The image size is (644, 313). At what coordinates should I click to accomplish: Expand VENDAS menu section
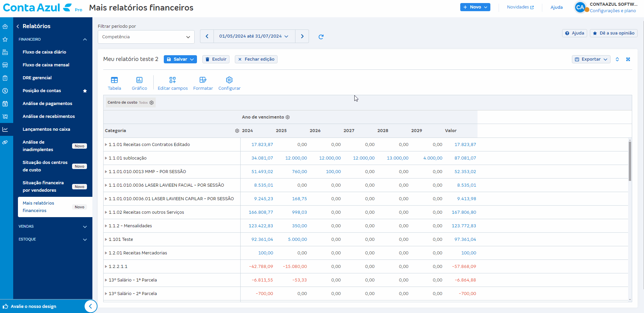pos(53,226)
